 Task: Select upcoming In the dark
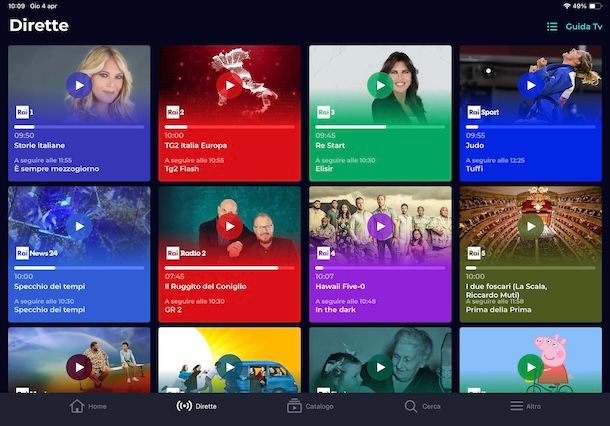click(x=335, y=309)
